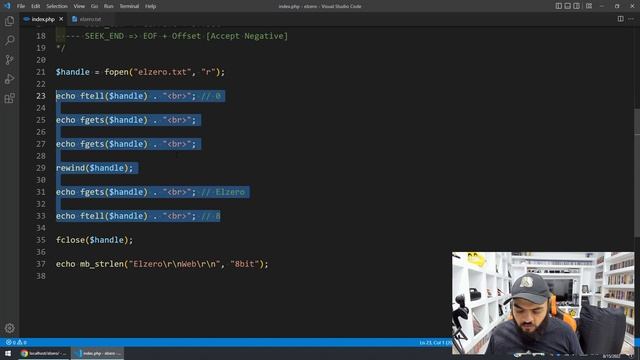Click the echo ftell line with // 8 comment

click(138, 216)
